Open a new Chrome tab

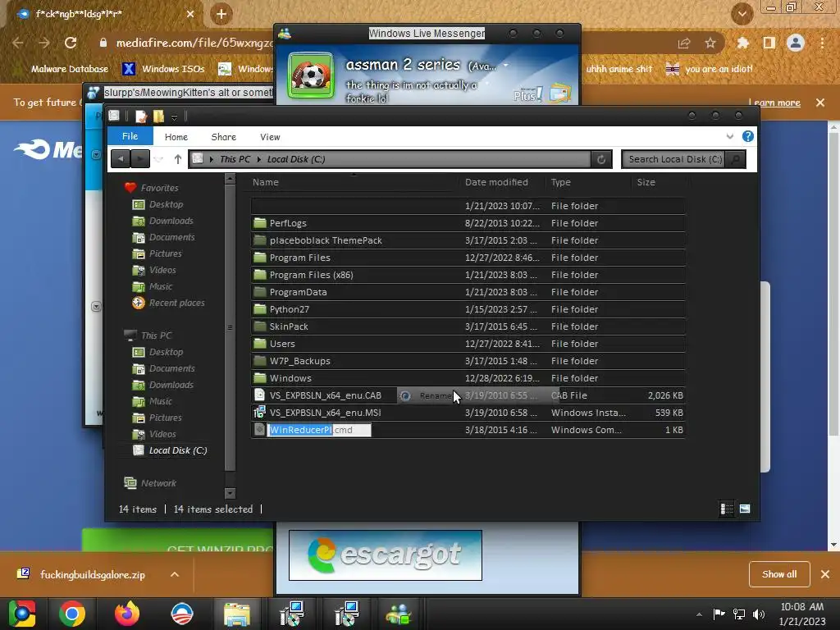click(x=221, y=14)
